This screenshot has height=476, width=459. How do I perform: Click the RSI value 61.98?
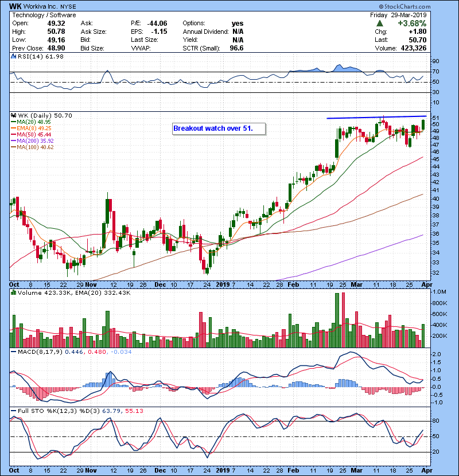54,56
